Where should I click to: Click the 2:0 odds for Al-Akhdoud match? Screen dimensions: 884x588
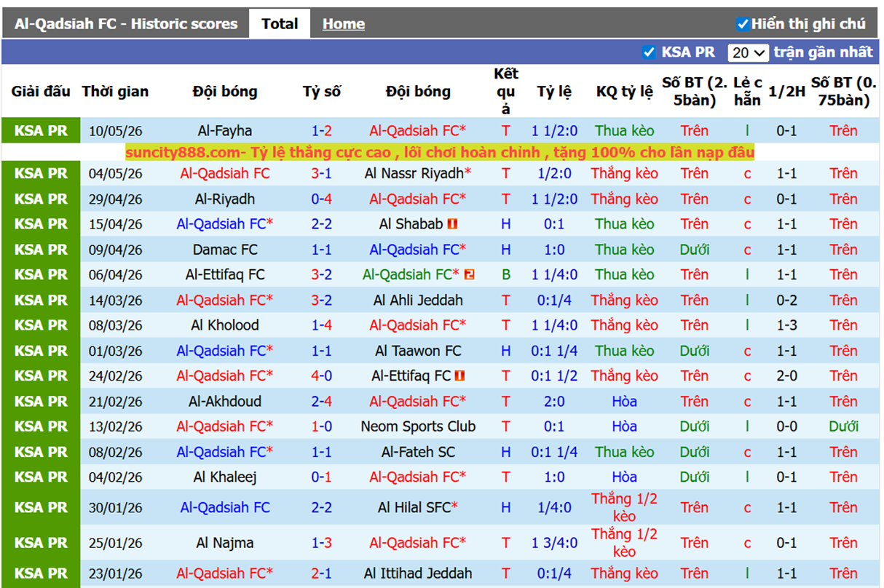554,401
